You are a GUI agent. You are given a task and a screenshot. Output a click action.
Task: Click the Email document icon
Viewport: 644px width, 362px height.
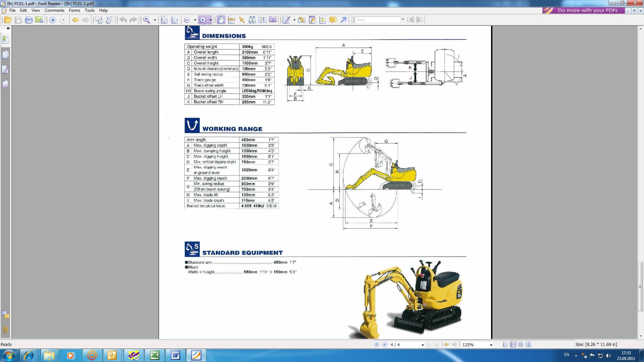(x=39, y=20)
